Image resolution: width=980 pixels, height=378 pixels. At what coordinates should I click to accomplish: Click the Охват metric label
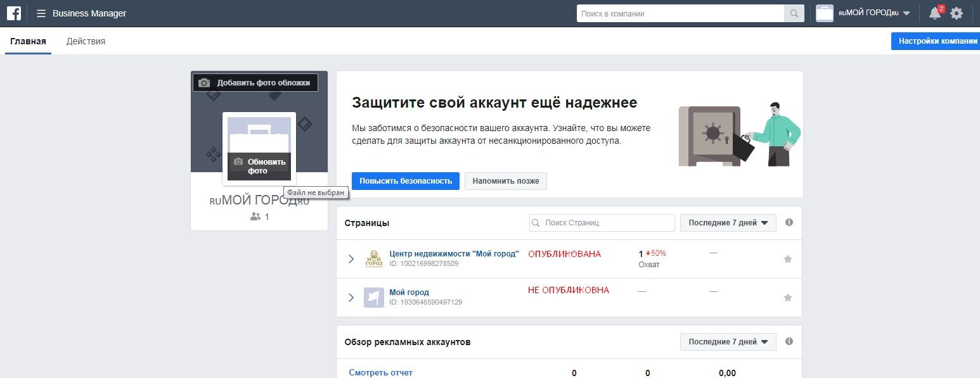pos(649,264)
